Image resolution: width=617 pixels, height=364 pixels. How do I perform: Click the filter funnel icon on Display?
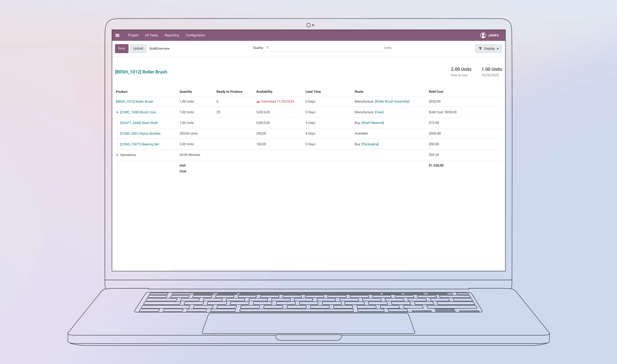480,49
